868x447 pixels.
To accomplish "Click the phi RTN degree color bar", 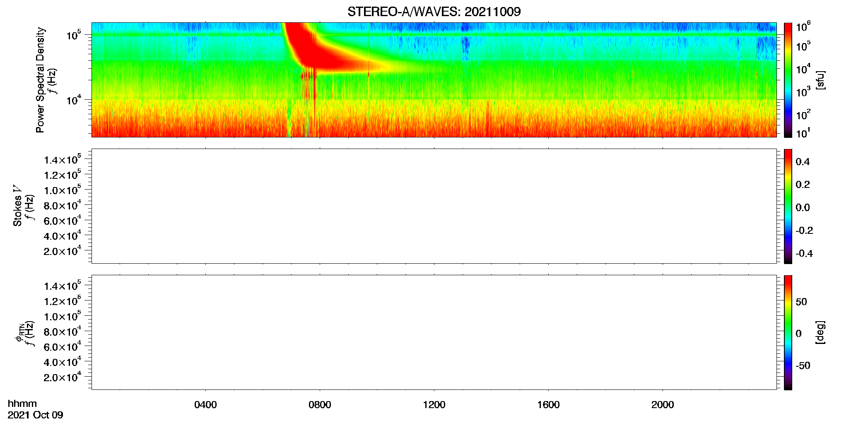I will [788, 332].
